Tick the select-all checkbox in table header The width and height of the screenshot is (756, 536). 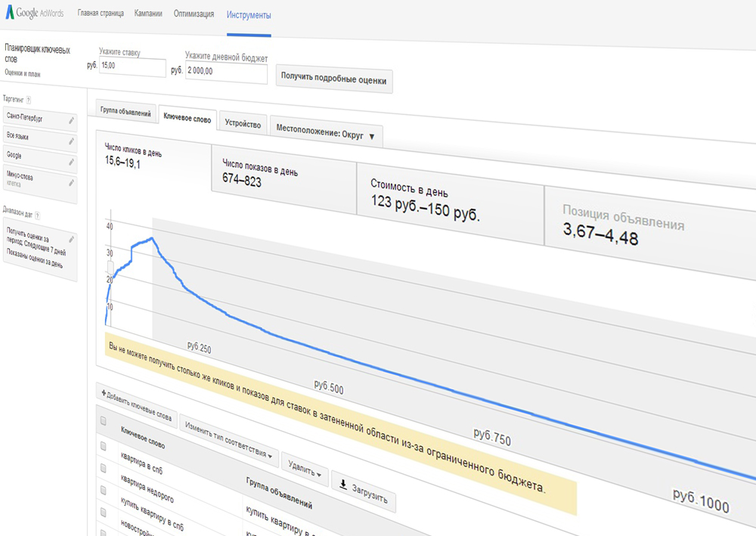(103, 422)
